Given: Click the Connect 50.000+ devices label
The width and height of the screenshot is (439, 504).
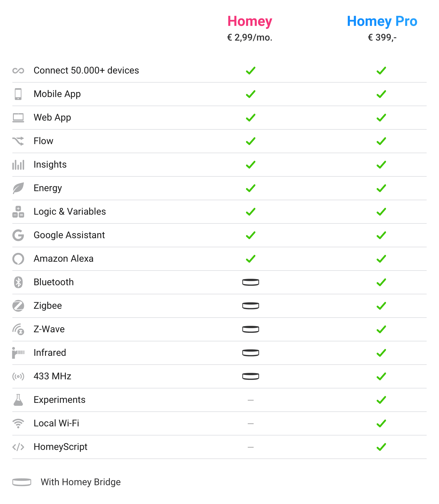Looking at the screenshot, I should tap(86, 71).
